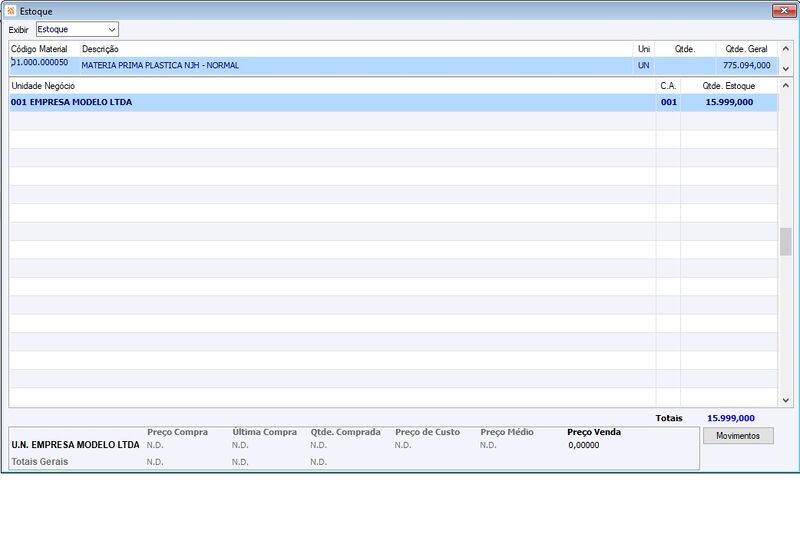The height and width of the screenshot is (557, 800).
Task: Click the materials list scroll down arrow
Action: click(x=786, y=68)
